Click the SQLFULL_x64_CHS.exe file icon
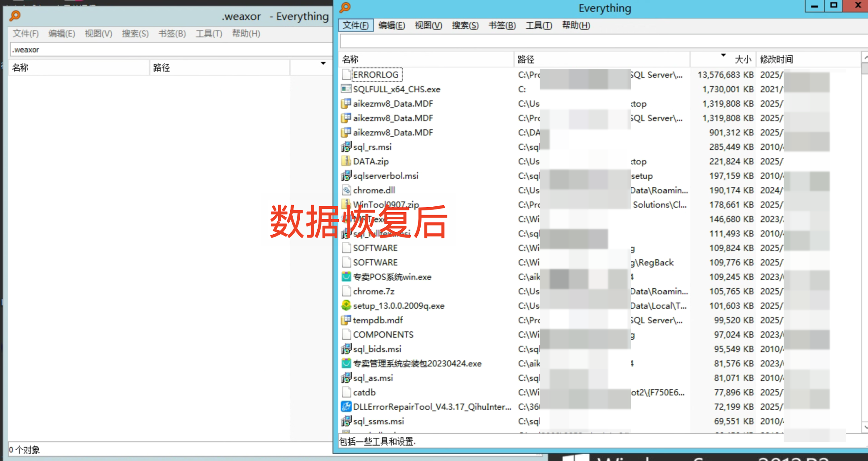868x461 pixels. (346, 89)
